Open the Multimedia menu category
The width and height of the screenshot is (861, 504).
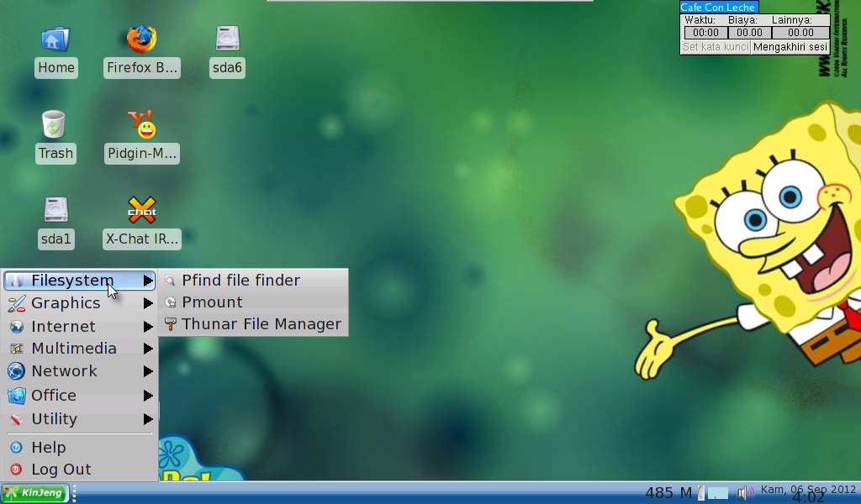80,349
